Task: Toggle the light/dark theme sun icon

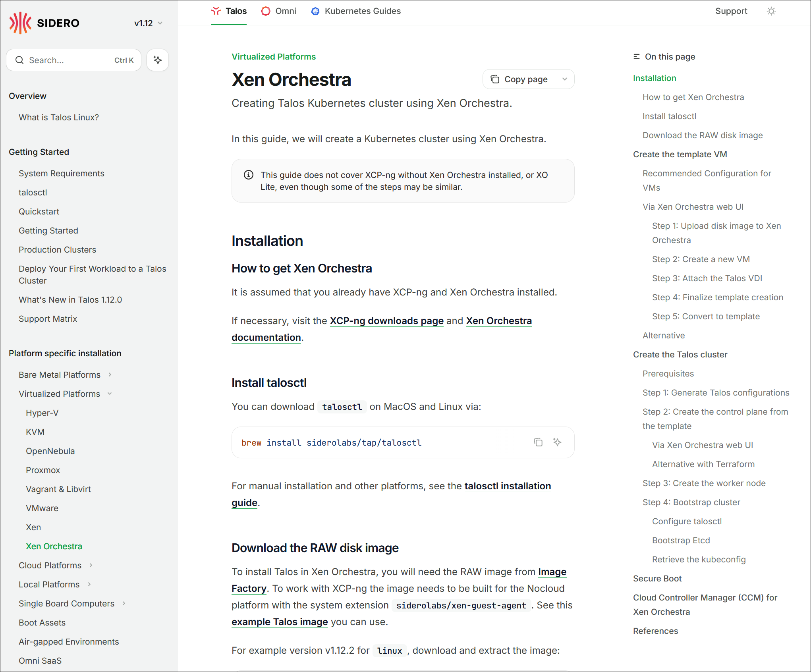Action: coord(771,11)
